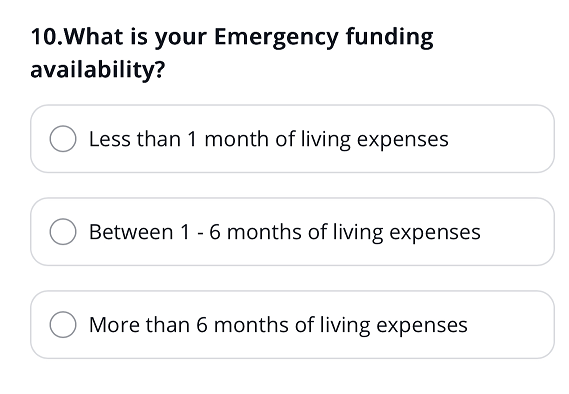Click the blank right side of the 'More than 6 months' card
The image size is (569, 394).
(510, 324)
